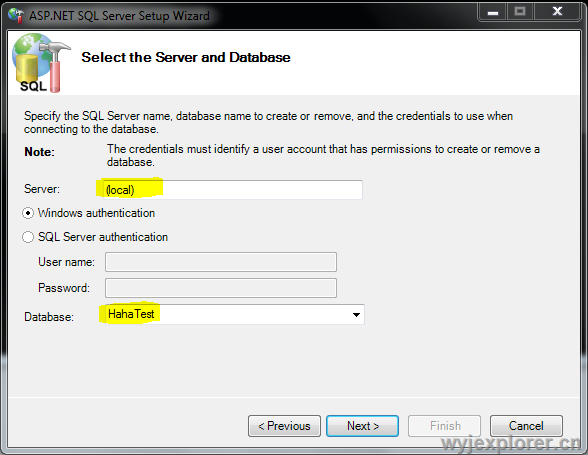The width and height of the screenshot is (588, 455).
Task: Click the SQL Server authentication label text
Action: [x=103, y=237]
